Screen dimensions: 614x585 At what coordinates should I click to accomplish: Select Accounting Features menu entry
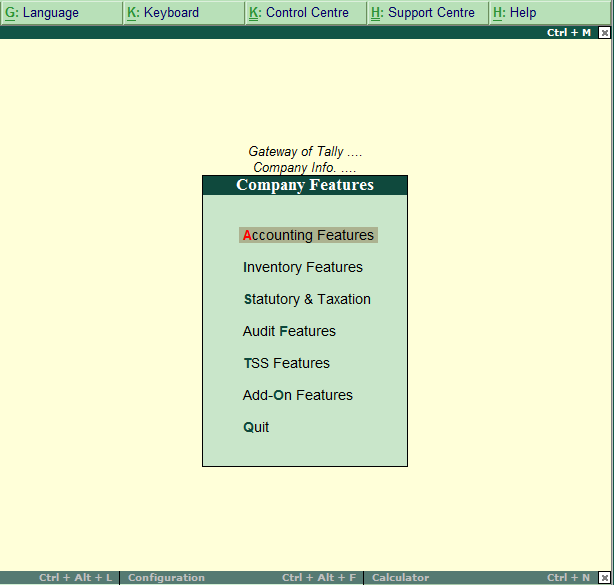[308, 235]
